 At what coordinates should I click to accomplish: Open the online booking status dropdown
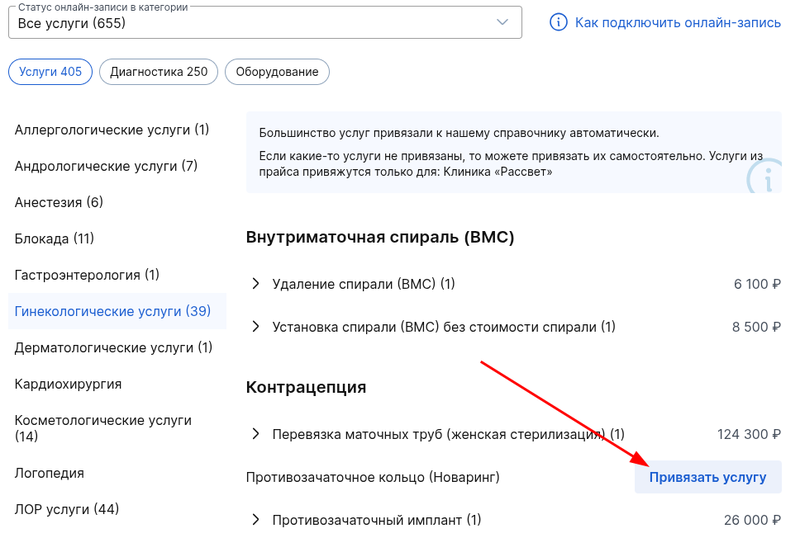[265, 22]
